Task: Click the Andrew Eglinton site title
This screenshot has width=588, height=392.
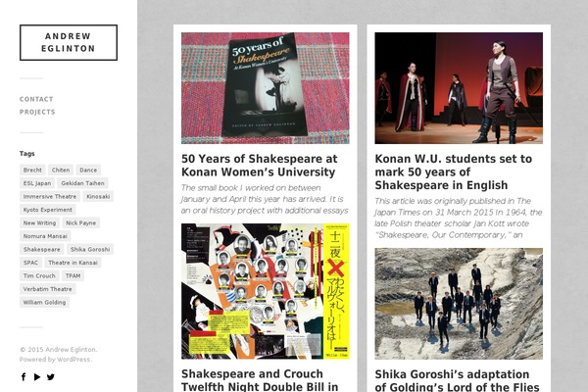Action: 69,42
